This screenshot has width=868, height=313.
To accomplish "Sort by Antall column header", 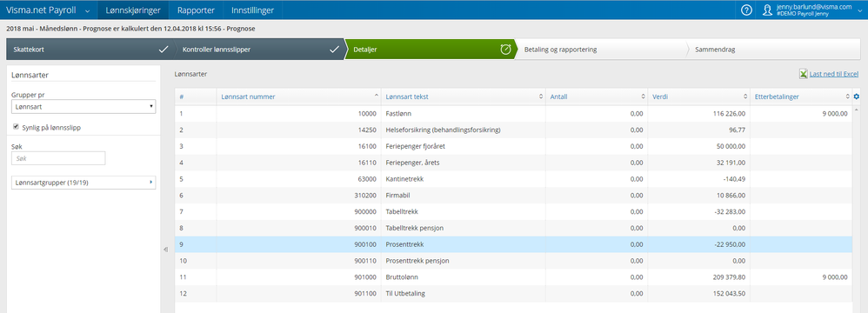I will point(596,97).
